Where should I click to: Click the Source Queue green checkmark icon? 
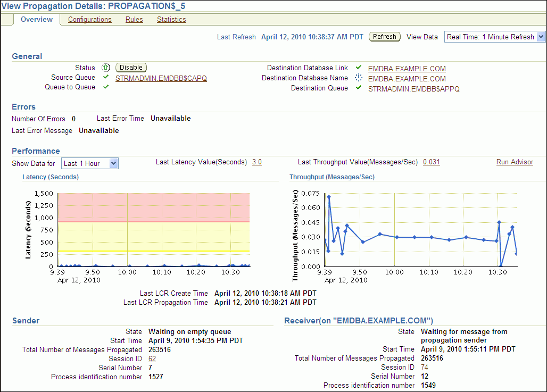click(x=106, y=77)
